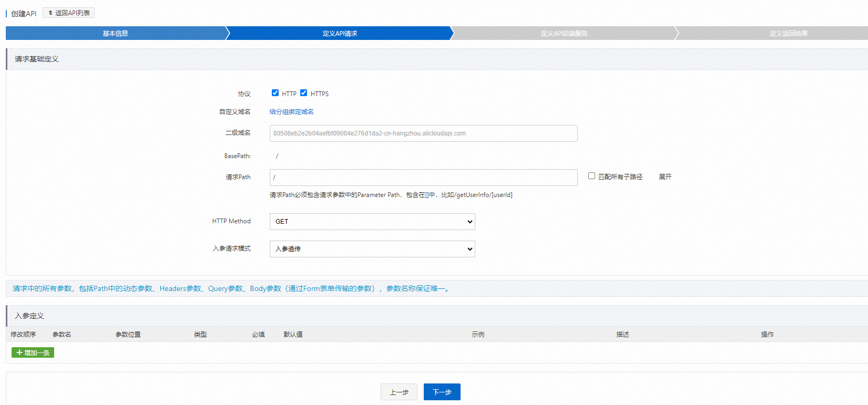
Task: Open the 给分组绑定域名 link
Action: point(292,111)
